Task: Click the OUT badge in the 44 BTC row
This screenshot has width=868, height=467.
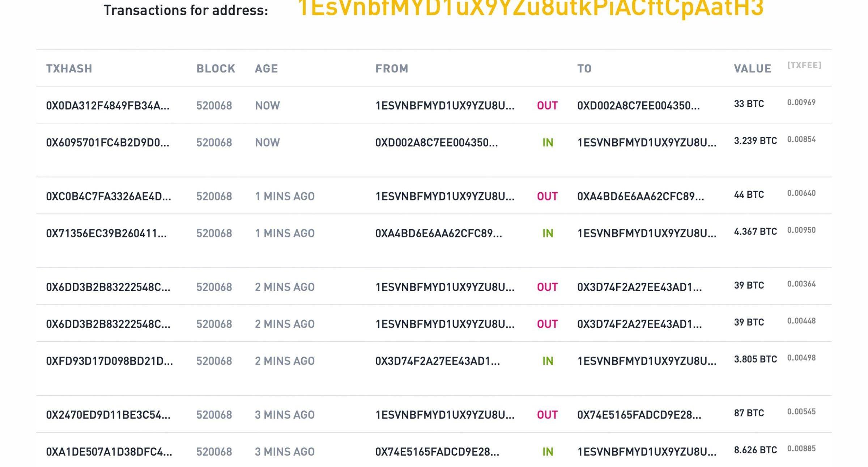Action: click(x=547, y=197)
